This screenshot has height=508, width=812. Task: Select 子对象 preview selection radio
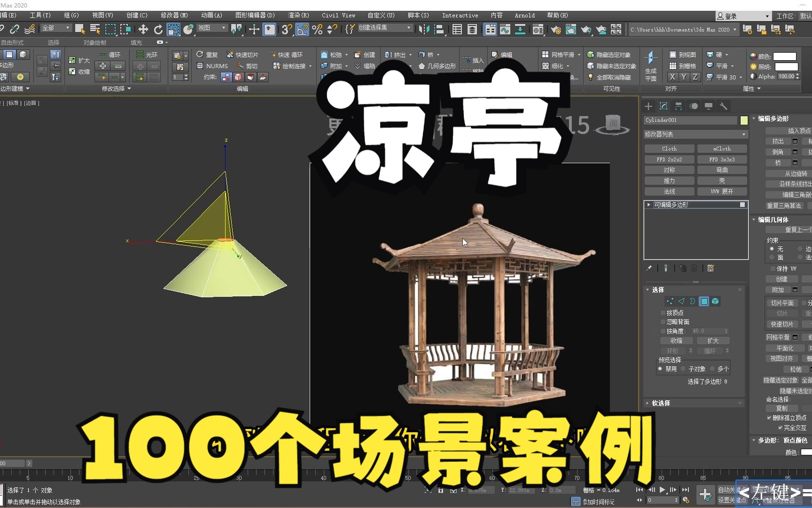pos(683,369)
